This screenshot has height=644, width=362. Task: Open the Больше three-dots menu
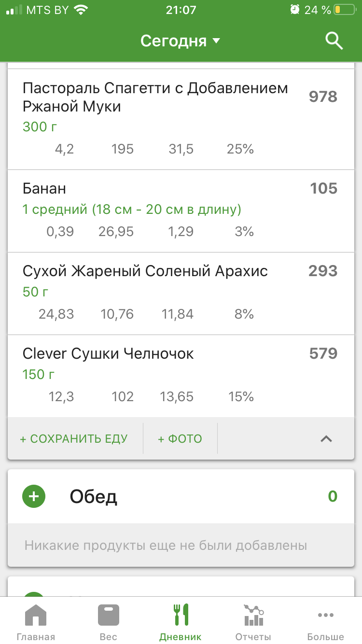coord(325,622)
